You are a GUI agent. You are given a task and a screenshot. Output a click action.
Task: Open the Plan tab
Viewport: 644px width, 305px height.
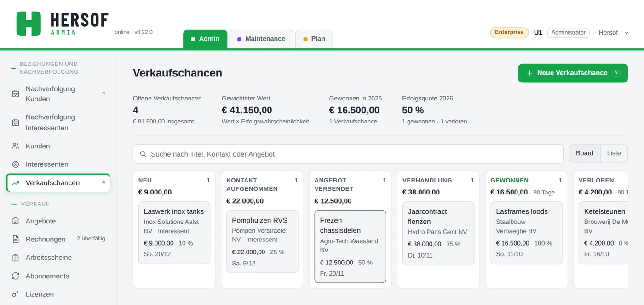[x=314, y=39]
